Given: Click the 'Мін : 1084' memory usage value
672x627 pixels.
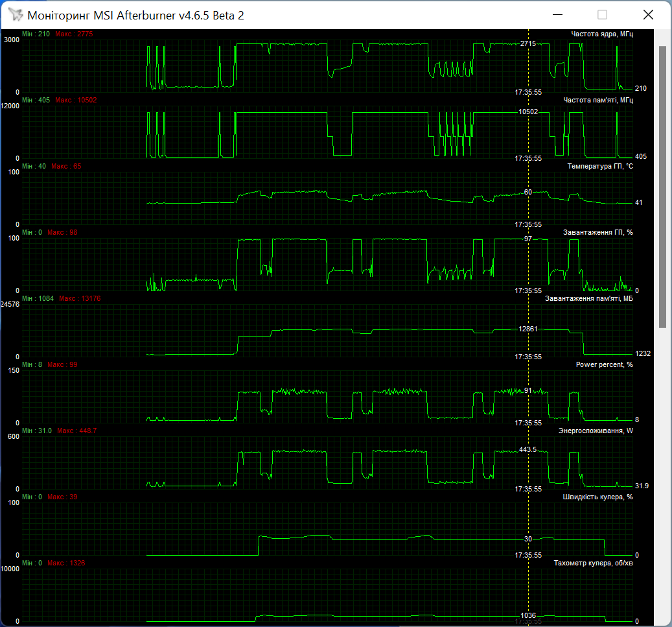Looking at the screenshot, I should [x=38, y=298].
